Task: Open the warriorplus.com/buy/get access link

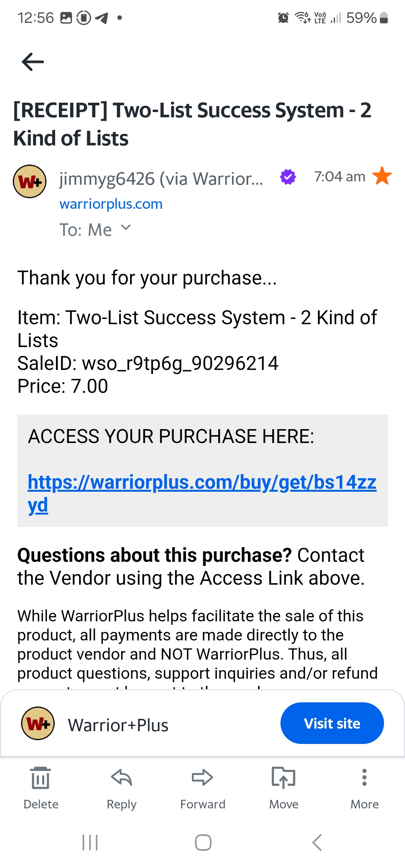Action: click(202, 483)
